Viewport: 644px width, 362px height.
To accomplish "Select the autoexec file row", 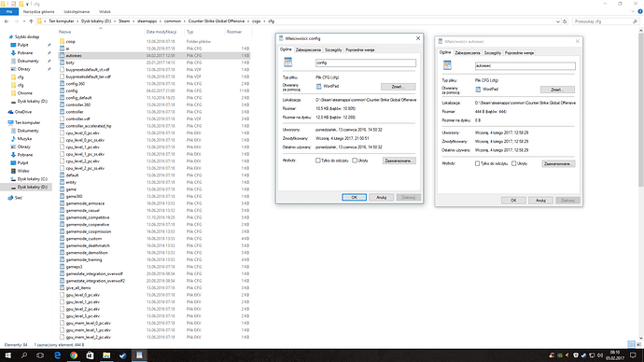I will 154,55.
